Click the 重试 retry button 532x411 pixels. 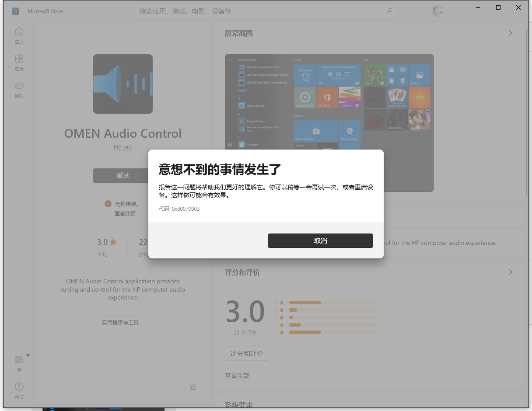point(122,175)
